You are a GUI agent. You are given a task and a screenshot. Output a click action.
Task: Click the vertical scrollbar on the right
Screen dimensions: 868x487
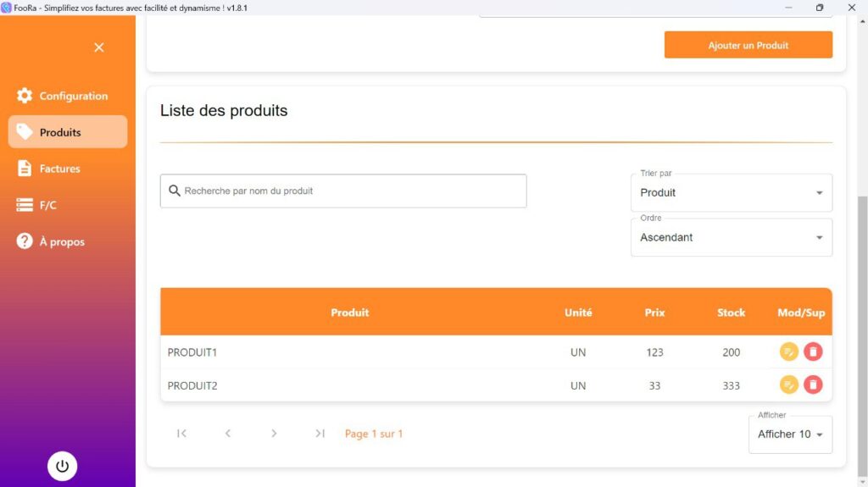[862, 332]
